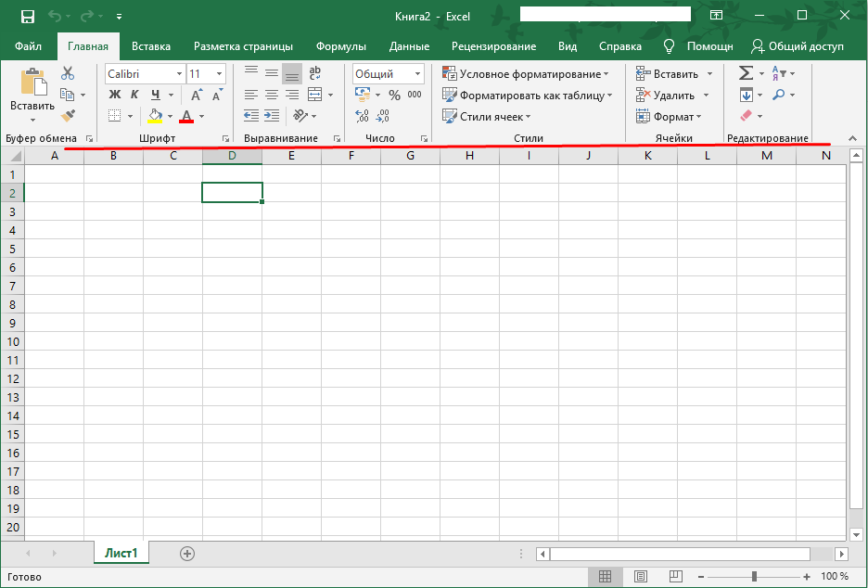Toggle bold formatting (Ж)
The height and width of the screenshot is (588, 868).
click(115, 95)
